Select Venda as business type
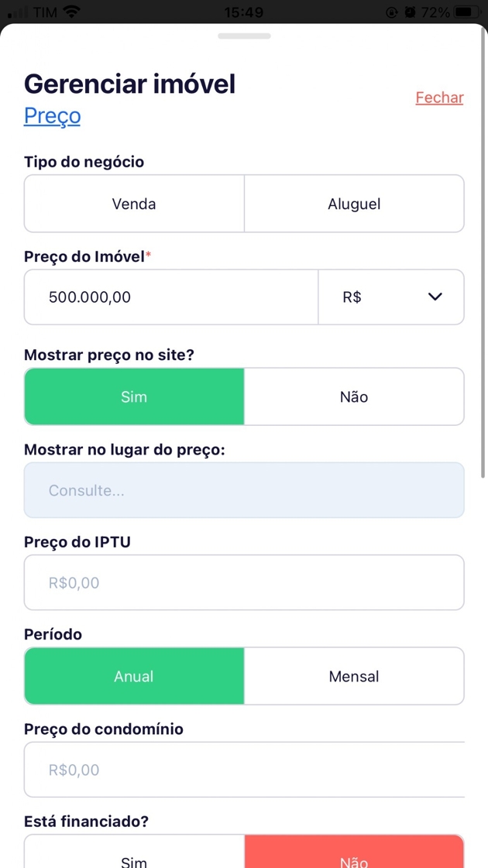This screenshot has width=488, height=868. 134,204
